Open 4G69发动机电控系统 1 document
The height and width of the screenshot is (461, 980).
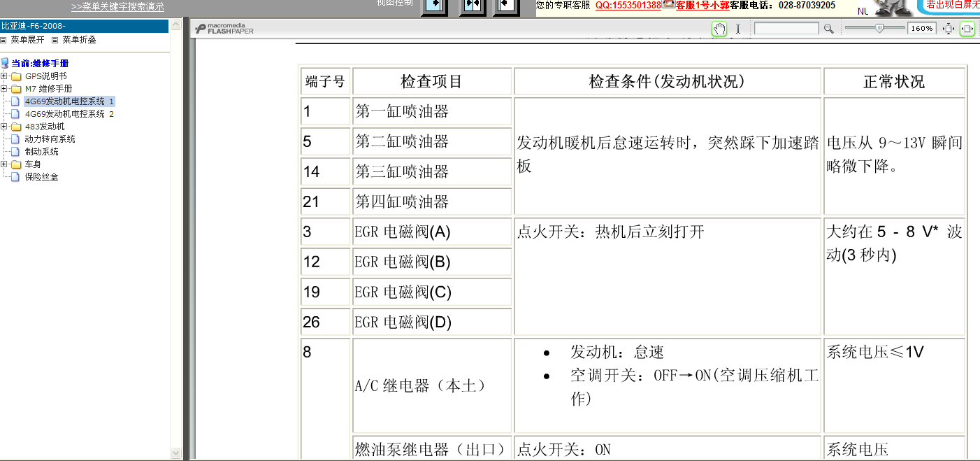click(69, 101)
